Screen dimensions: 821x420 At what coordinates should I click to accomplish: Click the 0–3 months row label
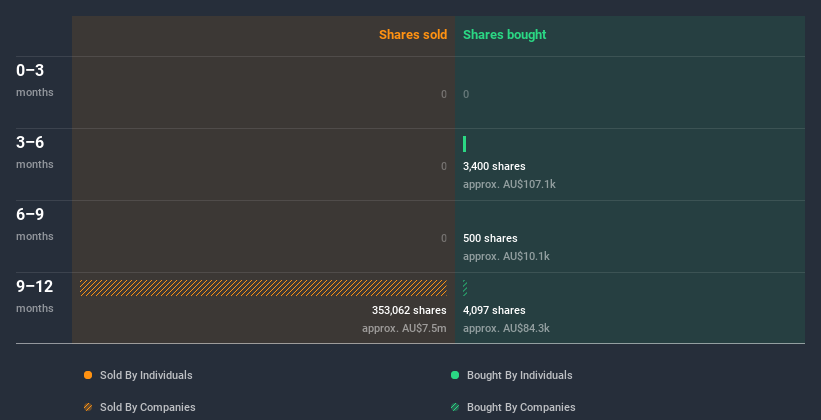coord(35,80)
